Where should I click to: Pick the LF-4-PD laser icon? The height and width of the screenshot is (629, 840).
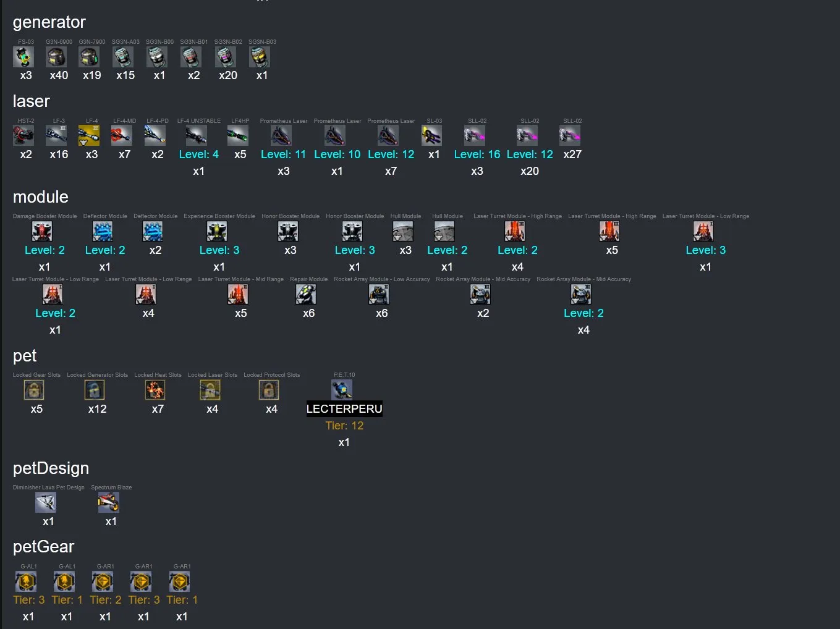pyautogui.click(x=155, y=135)
